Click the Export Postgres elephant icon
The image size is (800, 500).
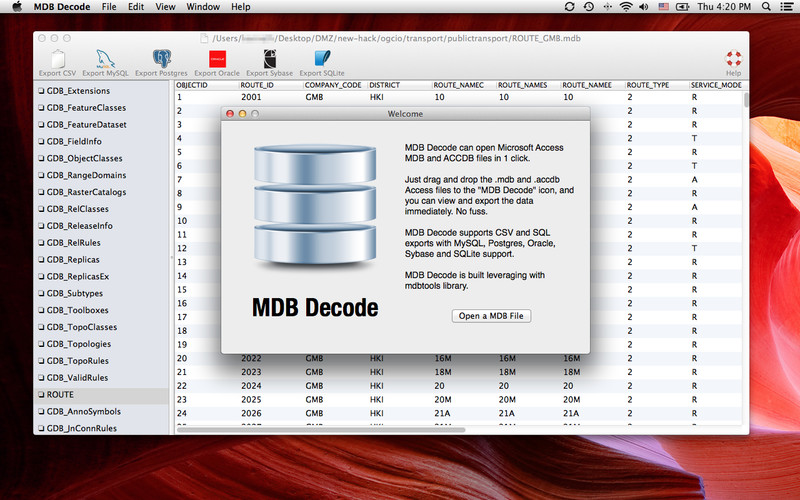coord(161,59)
